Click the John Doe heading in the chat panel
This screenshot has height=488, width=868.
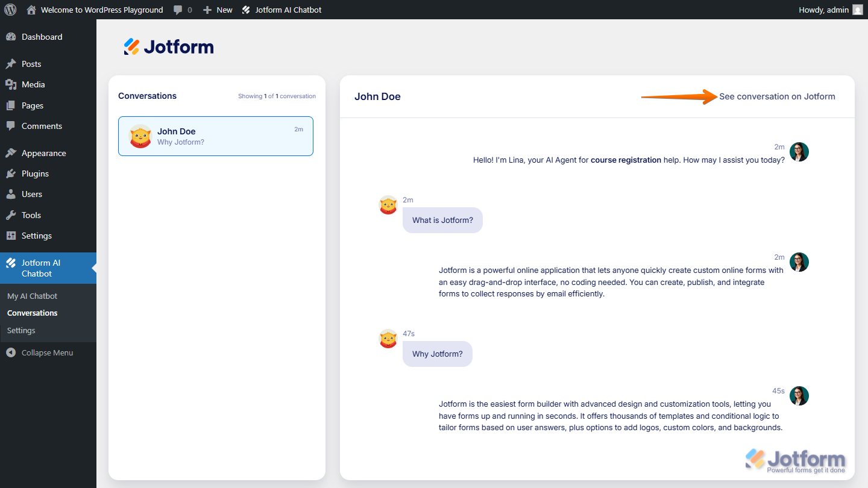coord(377,96)
